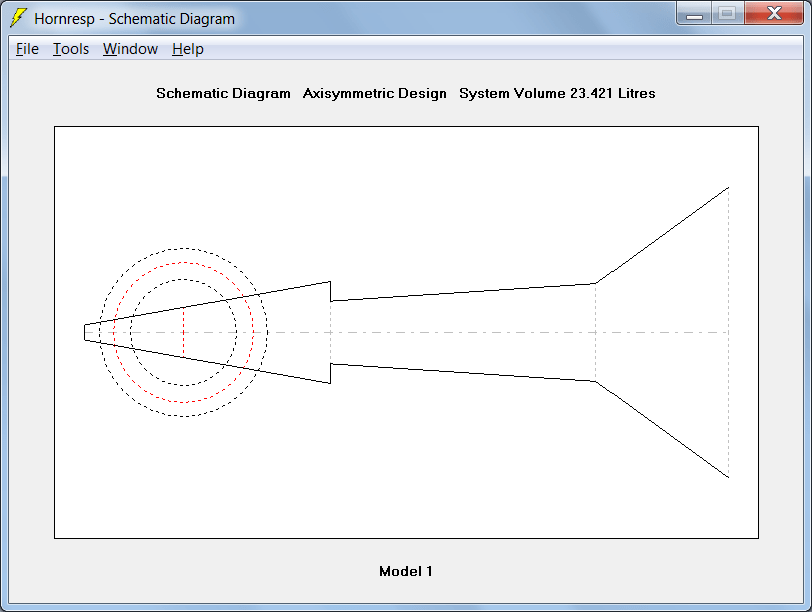Open the Tools menu
Screen dimensions: 812x612
pyautogui.click(x=71, y=49)
